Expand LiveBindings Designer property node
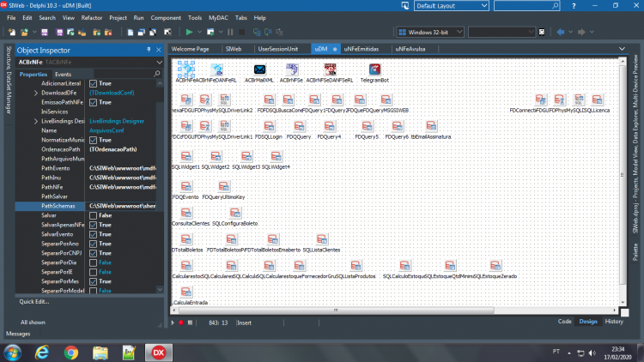Viewport: 644px width, 362px height. (36, 121)
